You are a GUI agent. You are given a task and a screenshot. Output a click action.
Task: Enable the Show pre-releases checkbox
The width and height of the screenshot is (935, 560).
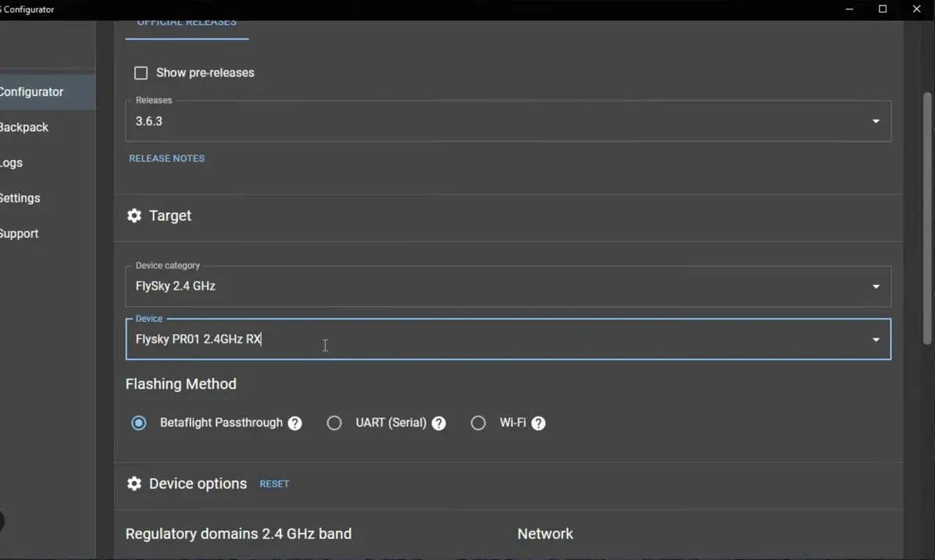point(141,72)
